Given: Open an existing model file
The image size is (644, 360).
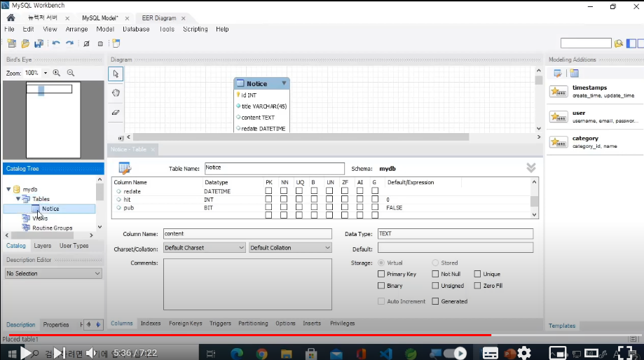Looking at the screenshot, I should 25,43.
